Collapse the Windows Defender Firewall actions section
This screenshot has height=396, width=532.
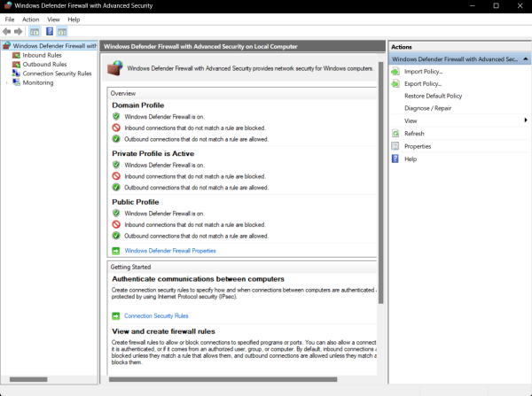[x=526, y=59]
